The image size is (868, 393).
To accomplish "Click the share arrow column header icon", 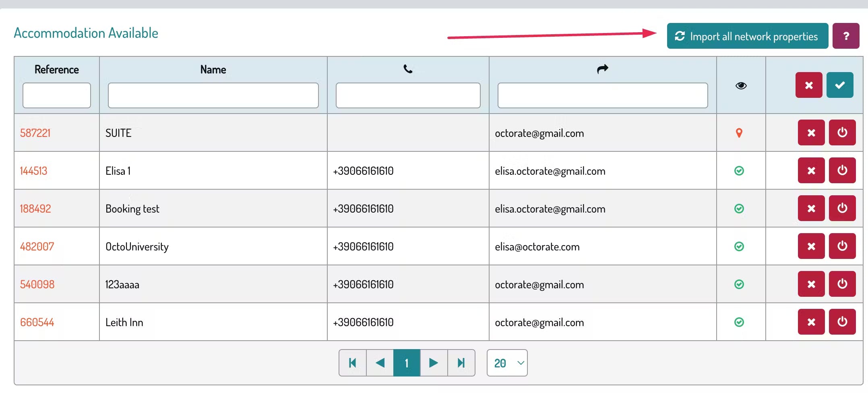I will coord(602,69).
